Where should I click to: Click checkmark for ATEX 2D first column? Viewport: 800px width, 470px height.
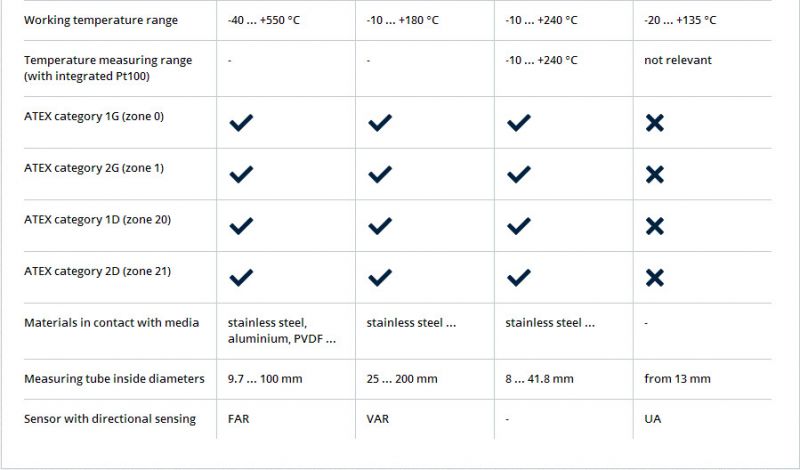[x=241, y=277]
